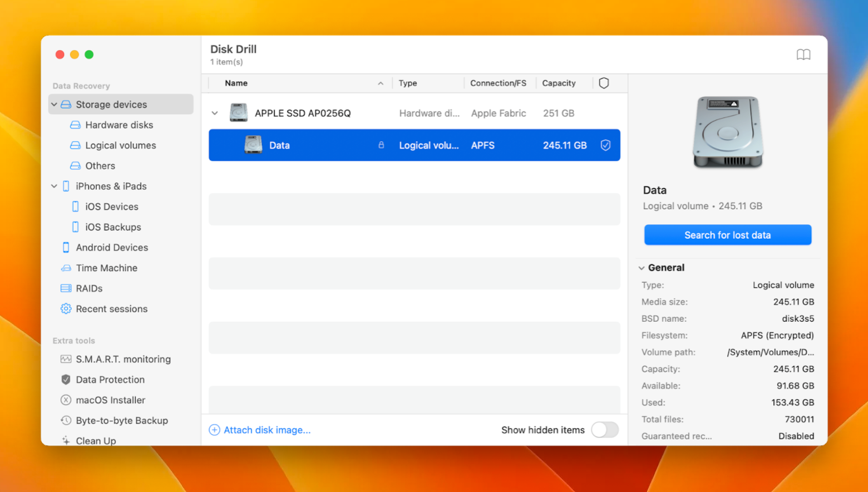Screen dimensions: 868x492
Task: Click the disk3s5 BSD name value
Action: [798, 319]
